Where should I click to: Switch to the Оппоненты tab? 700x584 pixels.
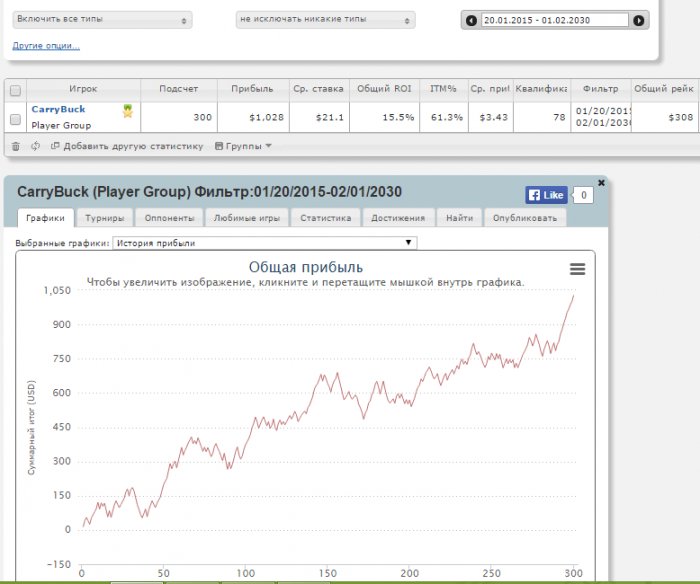pyautogui.click(x=170, y=218)
